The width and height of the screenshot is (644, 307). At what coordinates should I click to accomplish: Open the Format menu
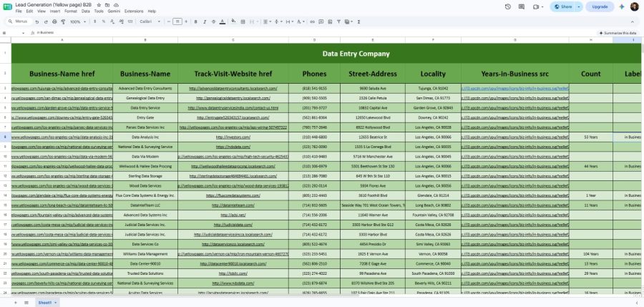click(x=71, y=11)
